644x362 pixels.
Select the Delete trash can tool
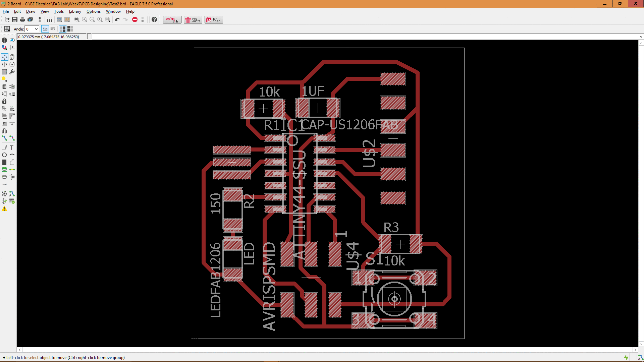(x=4, y=86)
